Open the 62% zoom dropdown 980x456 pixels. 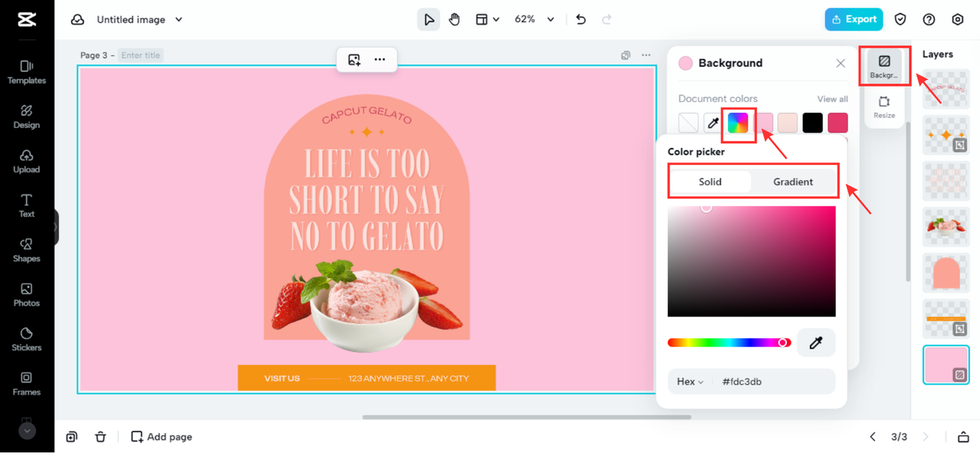click(534, 20)
